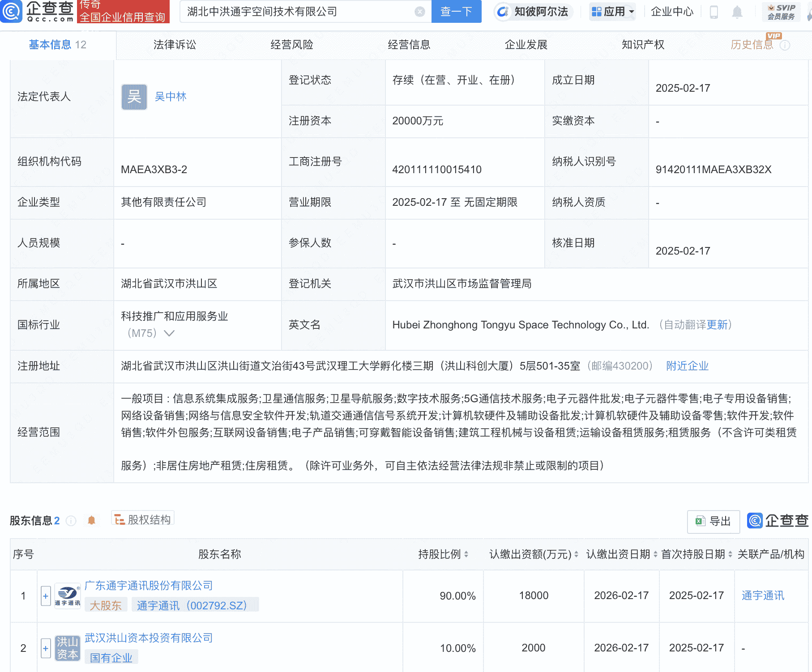
Task: Open the 附近企业 link
Action: [x=687, y=366]
